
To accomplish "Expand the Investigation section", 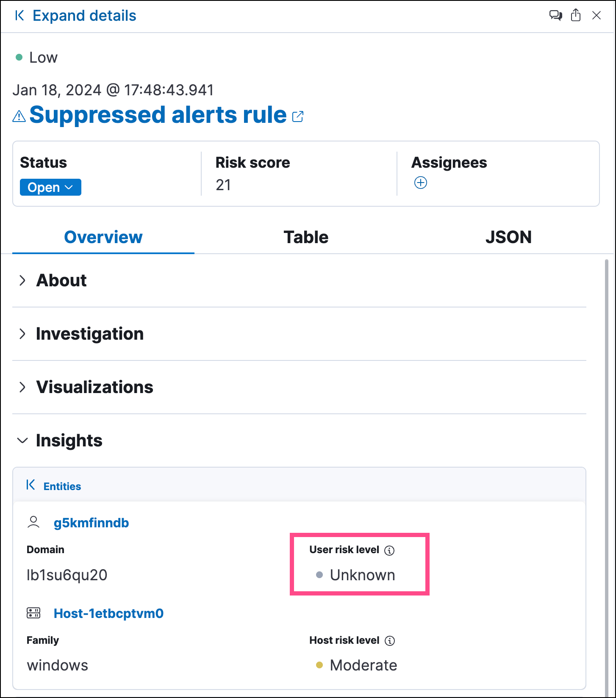I will 23,334.
